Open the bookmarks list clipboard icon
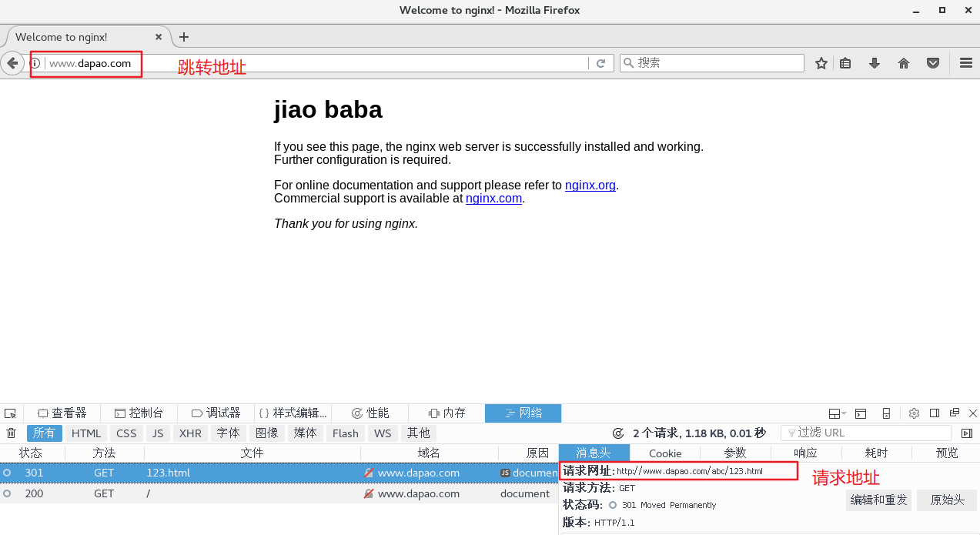This screenshot has height=535, width=980. (845, 63)
